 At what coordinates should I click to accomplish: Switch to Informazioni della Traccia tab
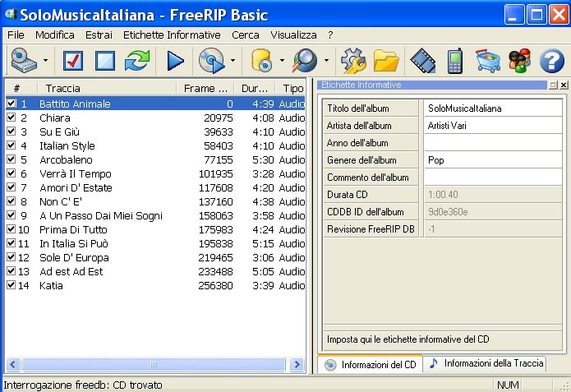(485, 363)
